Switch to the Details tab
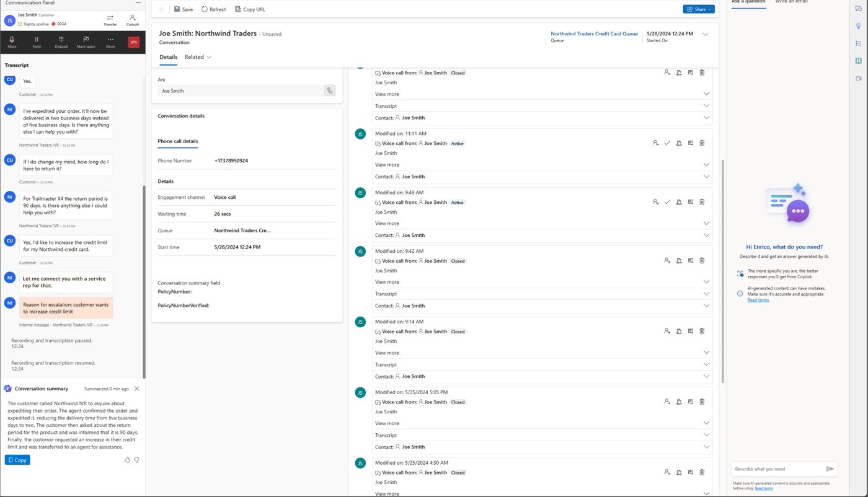The height and width of the screenshot is (497, 868). (168, 57)
